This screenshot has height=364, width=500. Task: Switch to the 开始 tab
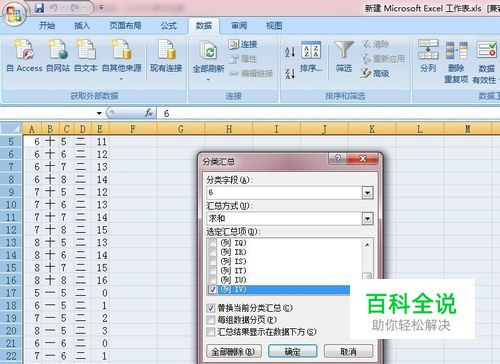click(47, 25)
